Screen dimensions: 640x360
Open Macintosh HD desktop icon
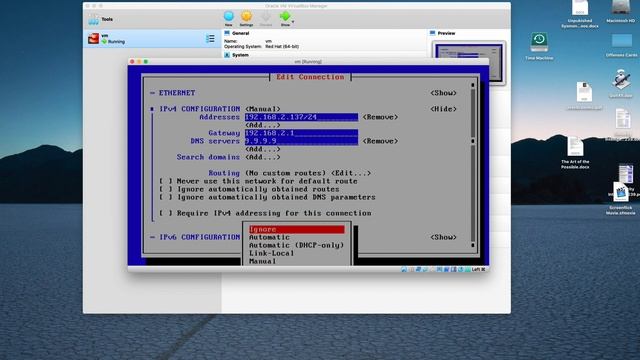click(x=620, y=8)
